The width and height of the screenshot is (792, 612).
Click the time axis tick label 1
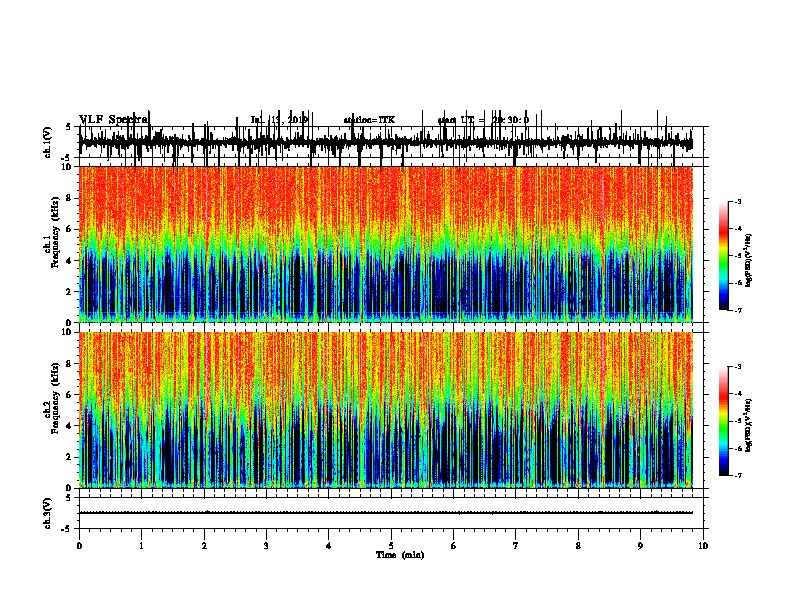pos(142,546)
